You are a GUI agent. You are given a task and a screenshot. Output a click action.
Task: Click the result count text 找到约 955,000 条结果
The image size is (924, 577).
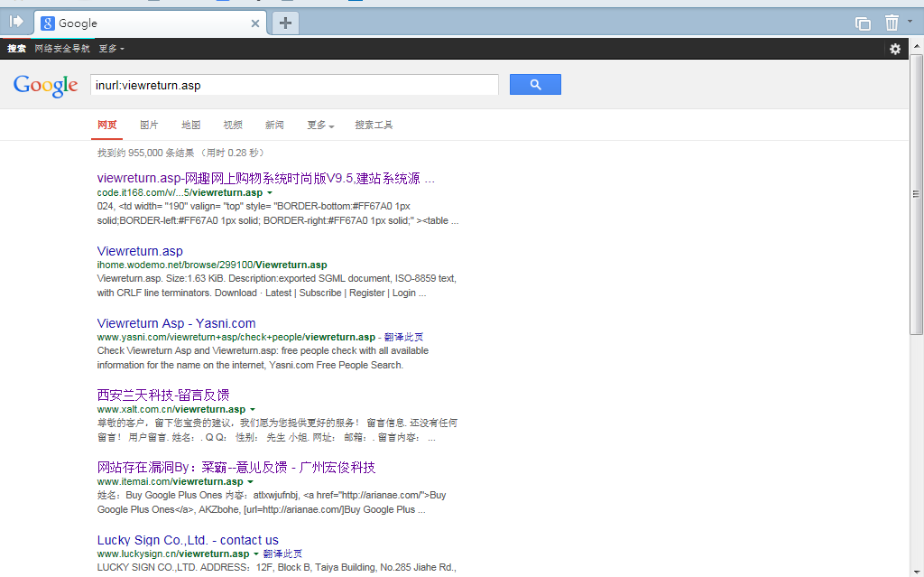pyautogui.click(x=145, y=153)
